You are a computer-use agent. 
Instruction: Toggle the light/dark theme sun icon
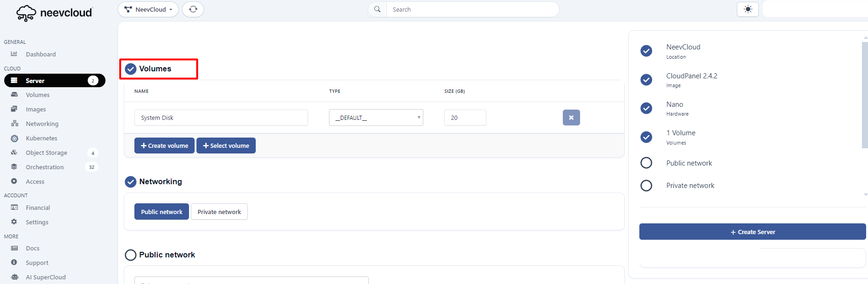(748, 9)
